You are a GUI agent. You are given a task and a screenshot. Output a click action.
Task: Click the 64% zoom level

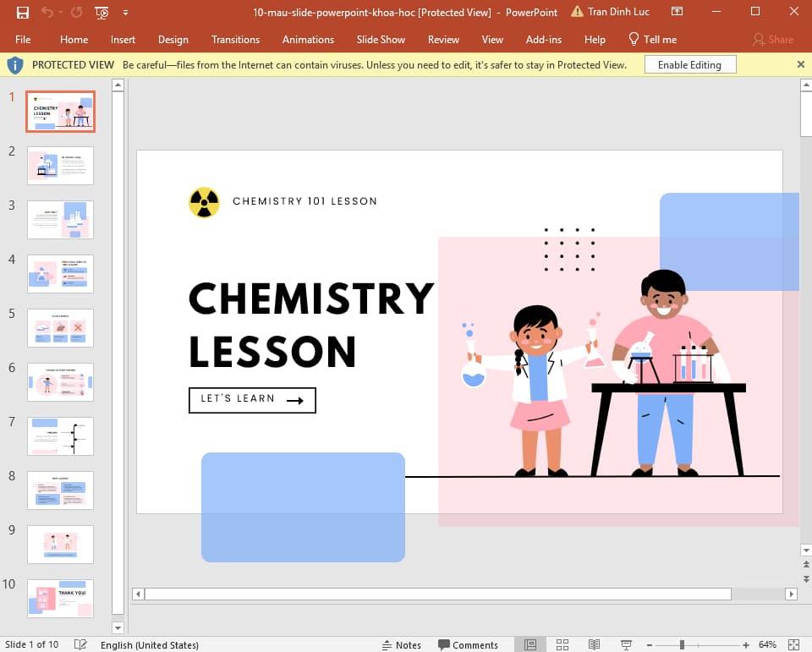point(767,644)
